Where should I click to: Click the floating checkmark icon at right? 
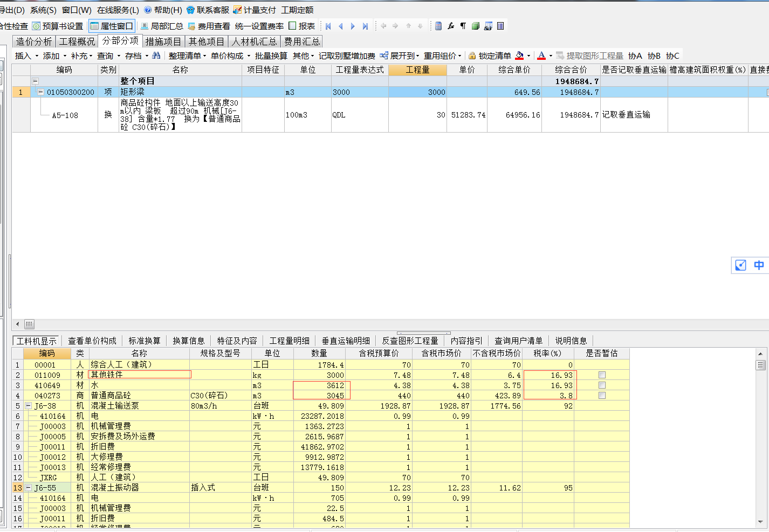tap(741, 265)
